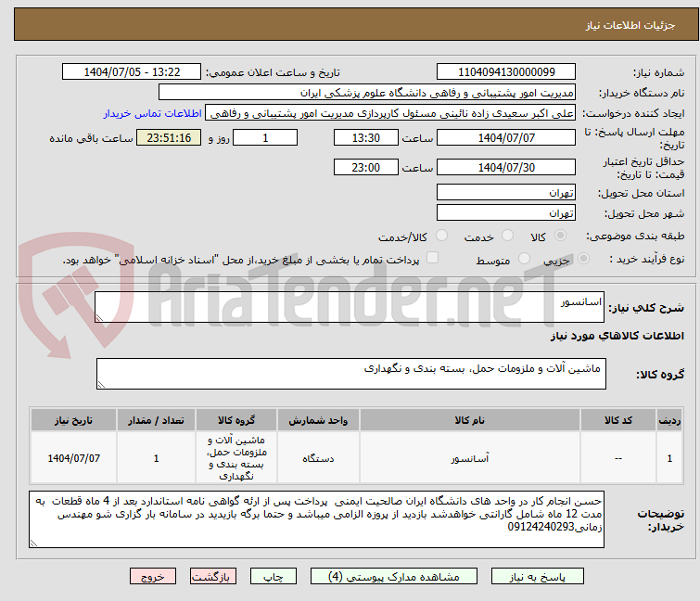The width and height of the screenshot is (700, 601).
Task: Click the resize handle of the buyer notes textarea
Action: (33, 543)
